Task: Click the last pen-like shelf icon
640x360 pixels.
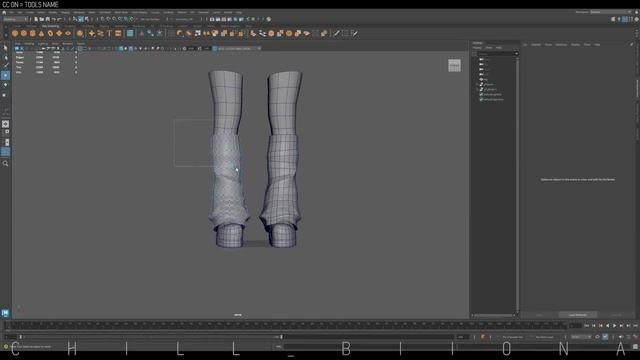Action: (354, 33)
